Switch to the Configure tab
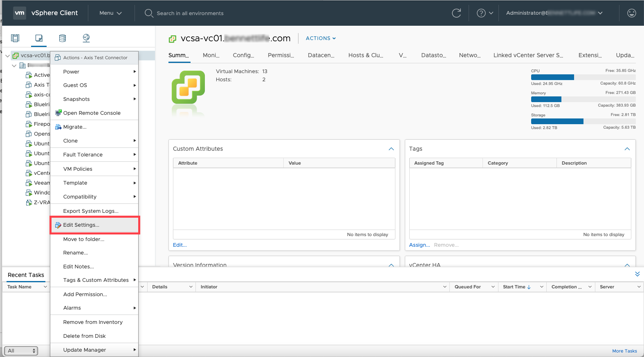Screen dimensions: 644x357 (x=243, y=55)
